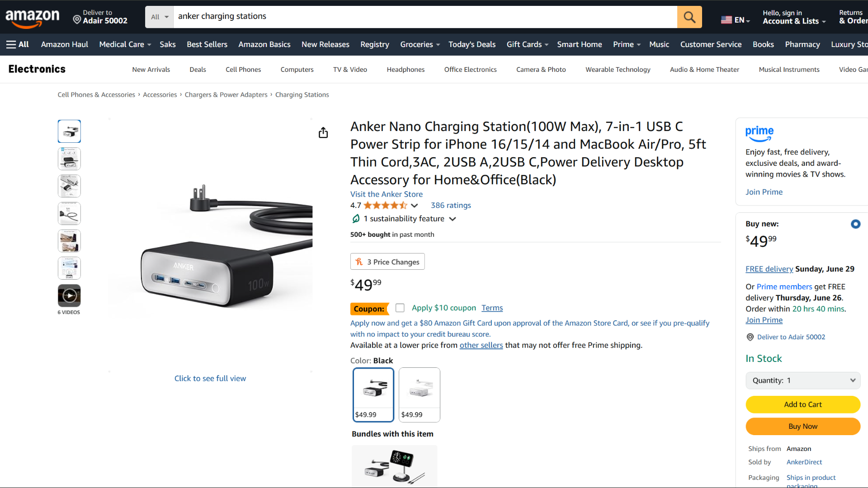This screenshot has height=488, width=868.
Task: Open Customer Service nav item
Action: click(711, 44)
